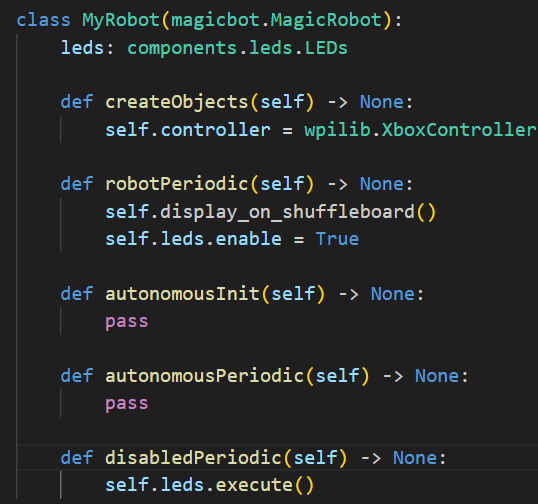Click display_on_shuffleboard method call

287,212
